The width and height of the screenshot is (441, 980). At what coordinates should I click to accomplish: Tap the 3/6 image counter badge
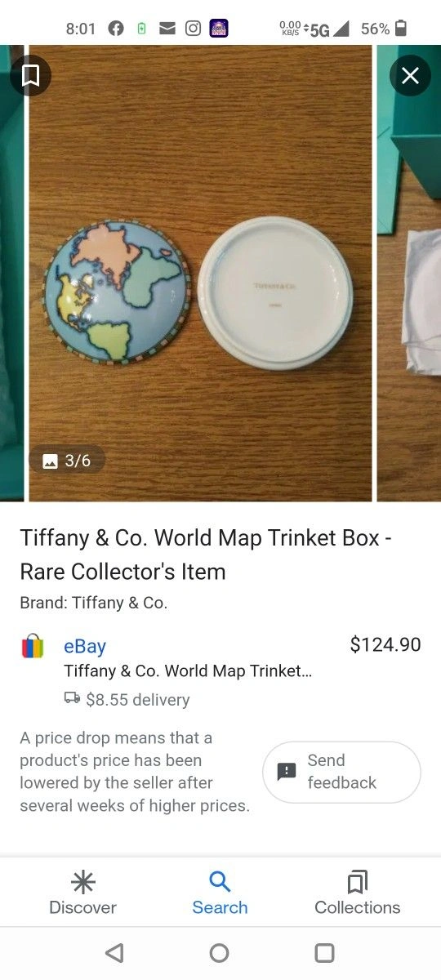click(67, 461)
